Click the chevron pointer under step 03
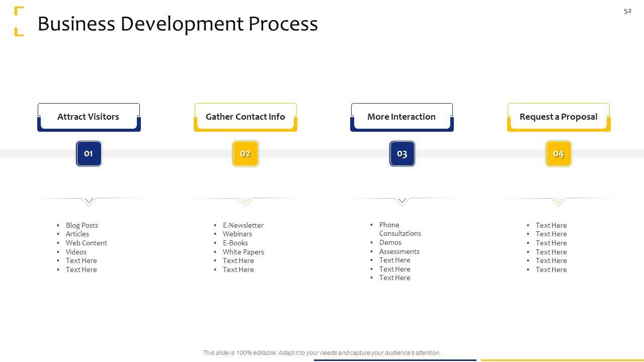Viewport: 644px width, 362px height. tap(402, 202)
